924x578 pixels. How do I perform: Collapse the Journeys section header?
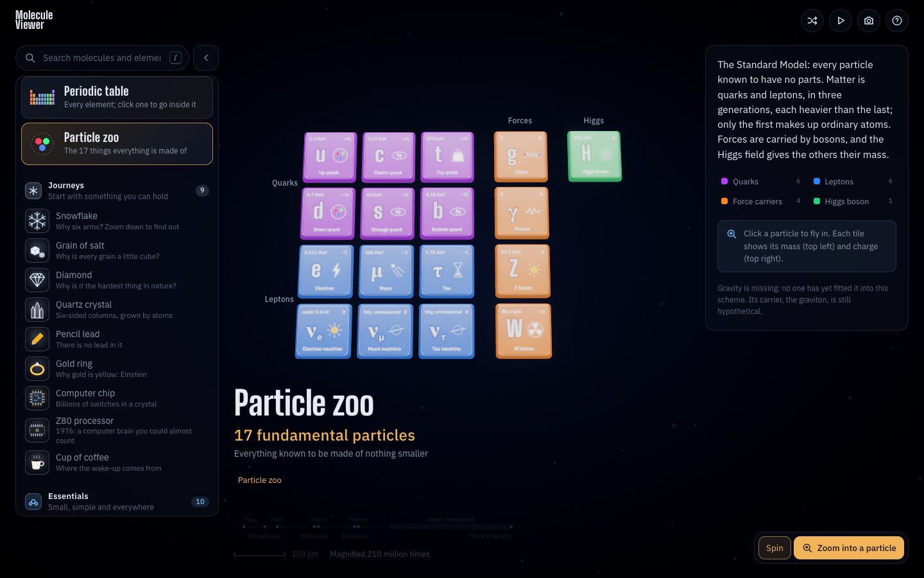tap(117, 190)
